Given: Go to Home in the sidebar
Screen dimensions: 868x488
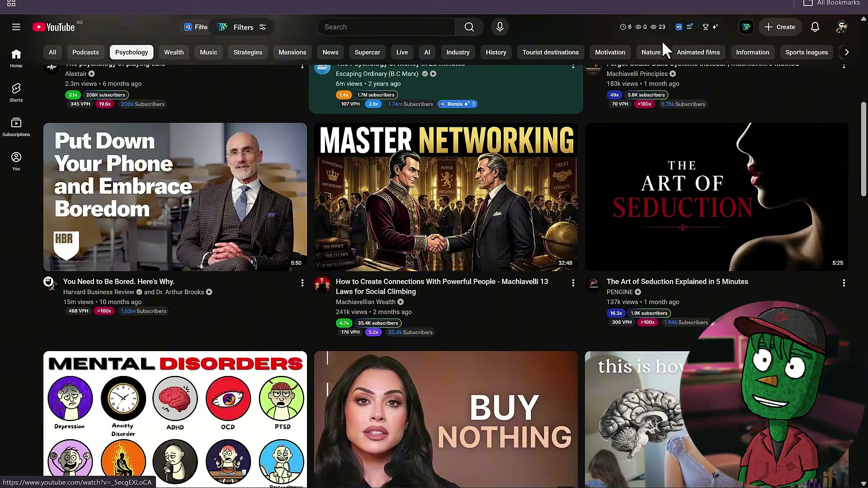Looking at the screenshot, I should click(x=16, y=58).
